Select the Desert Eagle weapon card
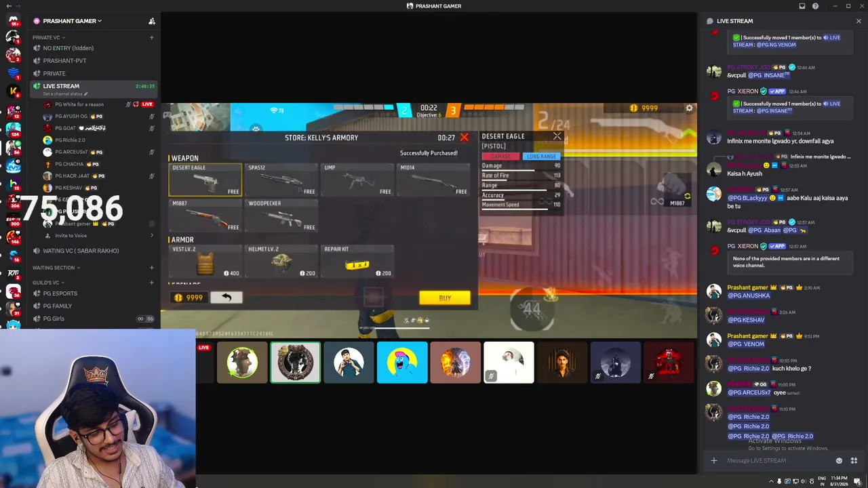This screenshot has width=868, height=488. click(205, 180)
